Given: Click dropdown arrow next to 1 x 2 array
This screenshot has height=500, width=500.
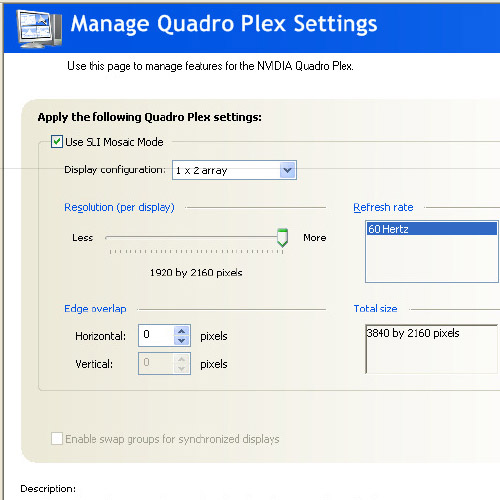Looking at the screenshot, I should coord(287,170).
